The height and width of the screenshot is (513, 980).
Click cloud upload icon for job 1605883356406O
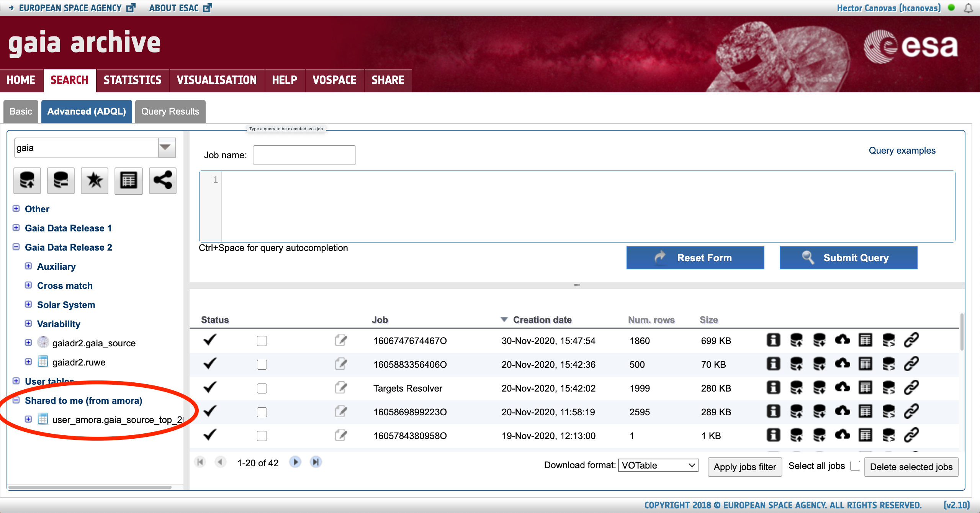pyautogui.click(x=842, y=364)
